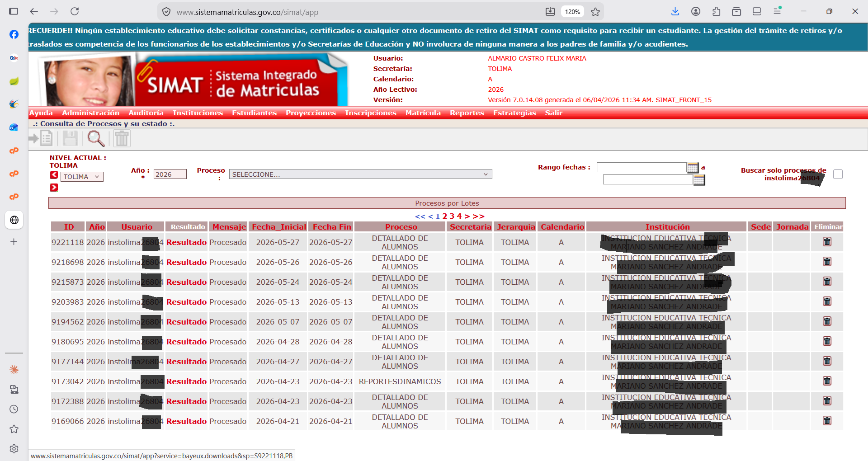Viewport: 868px width, 461px height.
Task: Open the Administración menu
Action: pos(91,113)
